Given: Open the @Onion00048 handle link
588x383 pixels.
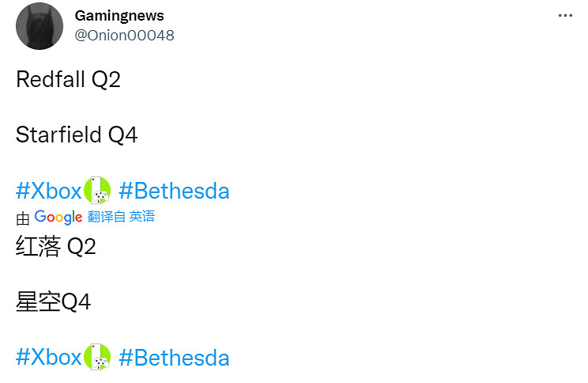Looking at the screenshot, I should 124,36.
